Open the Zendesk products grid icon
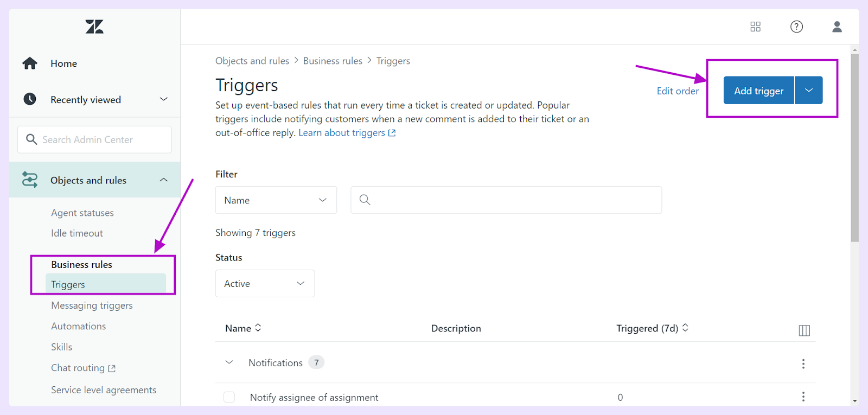Screen dimensions: 868x415 pyautogui.click(x=755, y=27)
